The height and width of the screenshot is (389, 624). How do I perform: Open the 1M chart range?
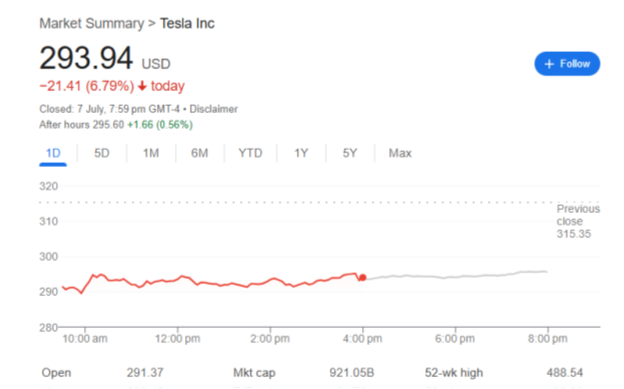[151, 153]
